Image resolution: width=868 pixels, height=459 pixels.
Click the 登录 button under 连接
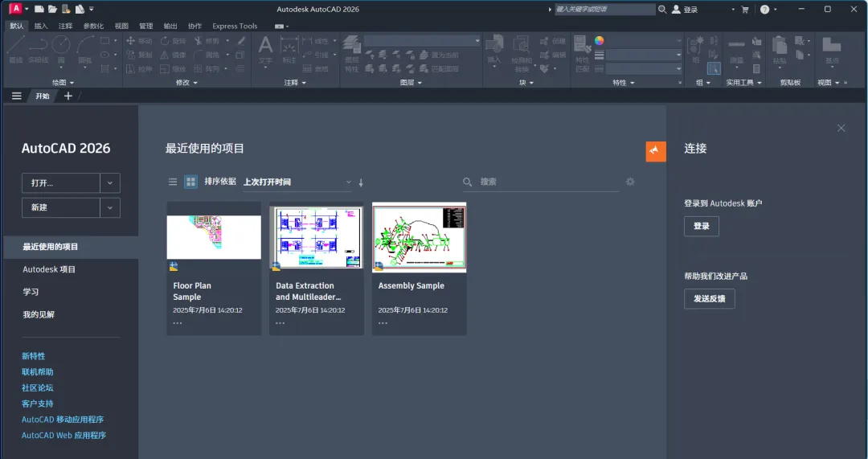pyautogui.click(x=702, y=226)
